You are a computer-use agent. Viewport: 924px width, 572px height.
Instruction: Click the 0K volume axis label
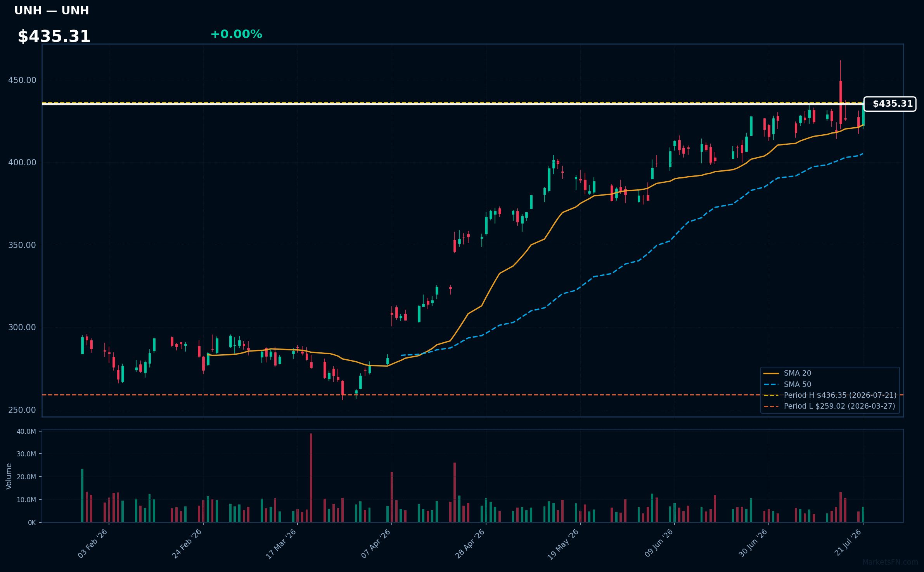(32, 523)
